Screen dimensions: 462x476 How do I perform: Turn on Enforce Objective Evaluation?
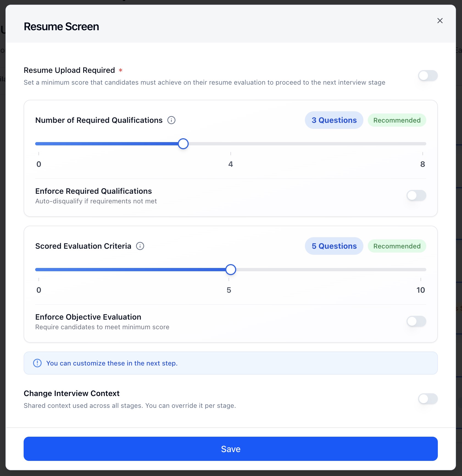[416, 321]
